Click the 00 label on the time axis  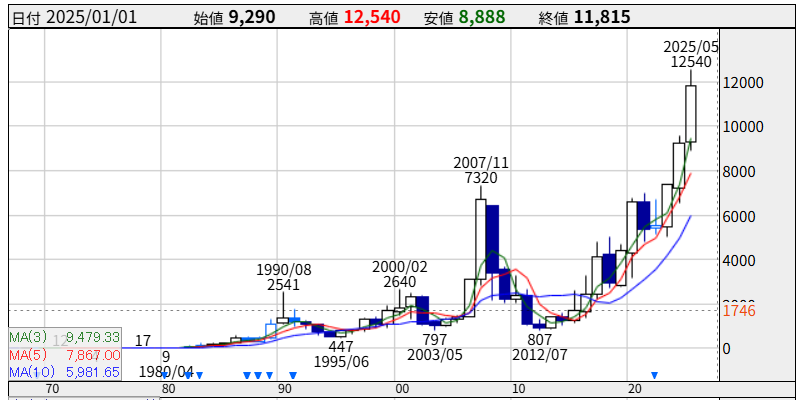(x=402, y=389)
